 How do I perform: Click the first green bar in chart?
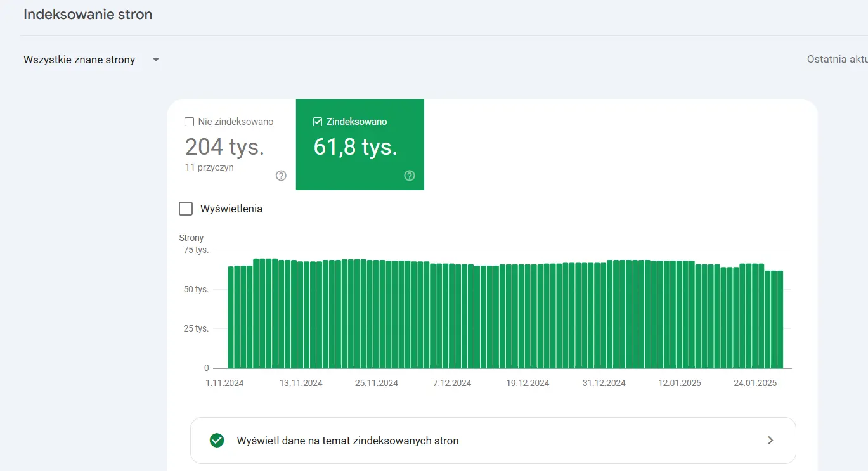[231, 317]
